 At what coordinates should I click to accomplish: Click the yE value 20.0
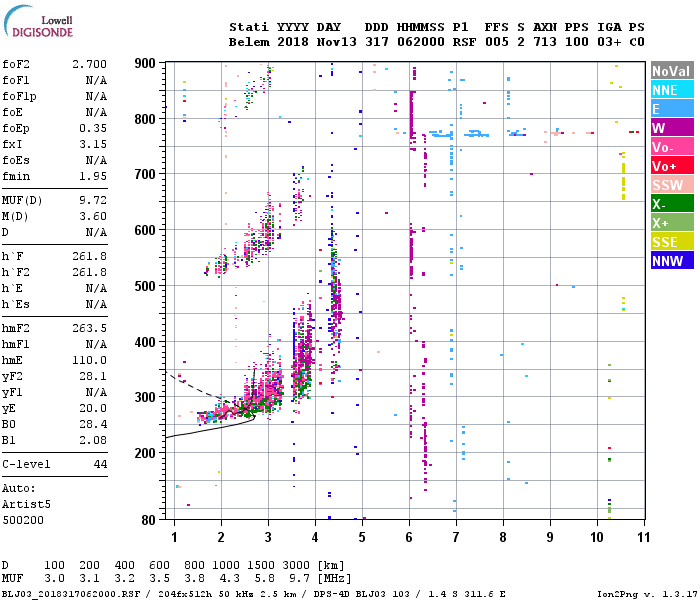(93, 408)
